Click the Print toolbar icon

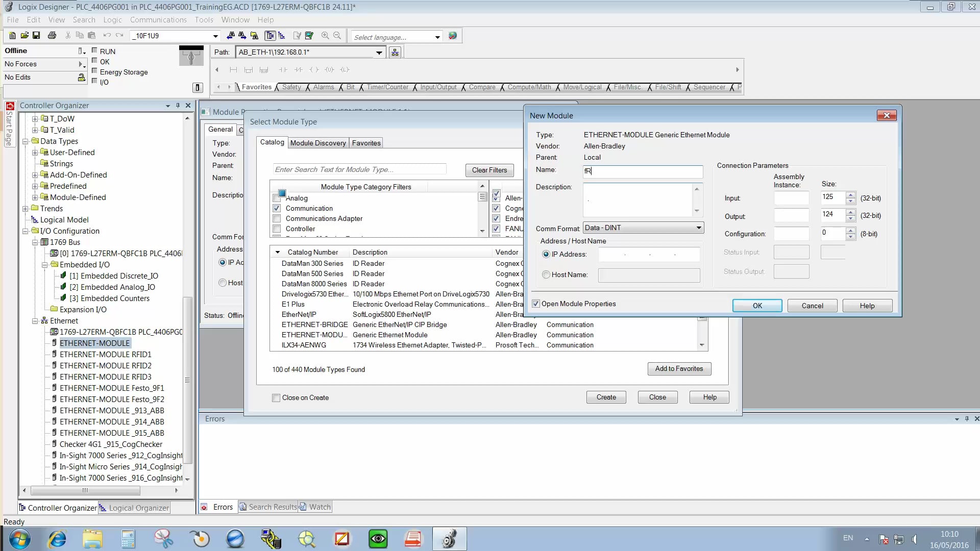click(x=53, y=36)
